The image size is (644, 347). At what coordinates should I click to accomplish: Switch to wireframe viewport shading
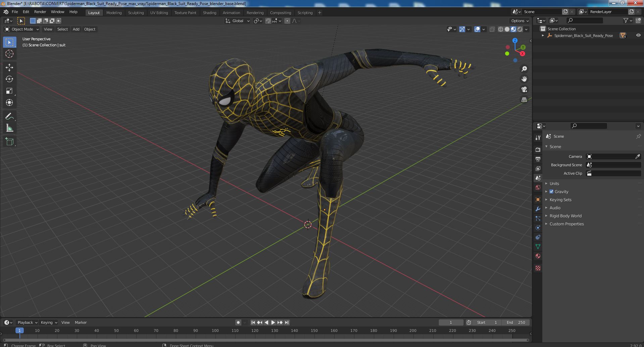(x=501, y=29)
